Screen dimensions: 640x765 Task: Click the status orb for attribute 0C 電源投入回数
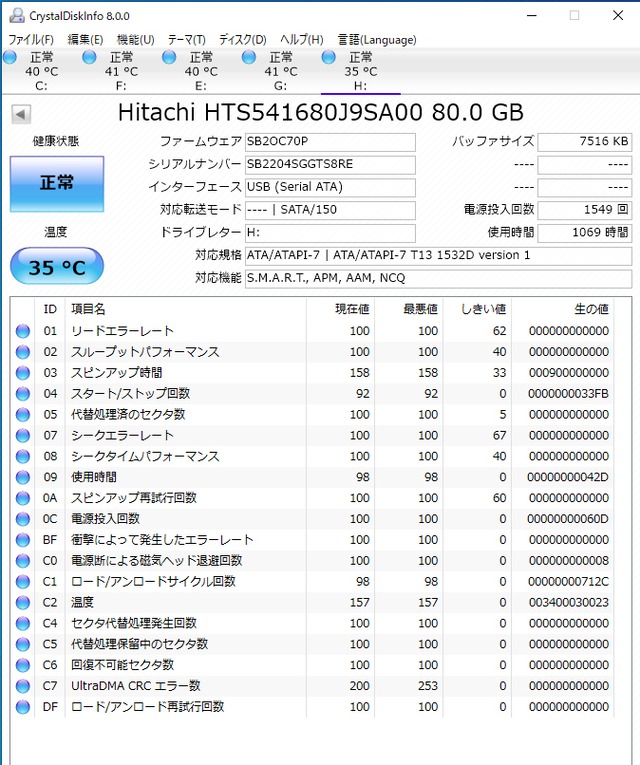coord(22,519)
